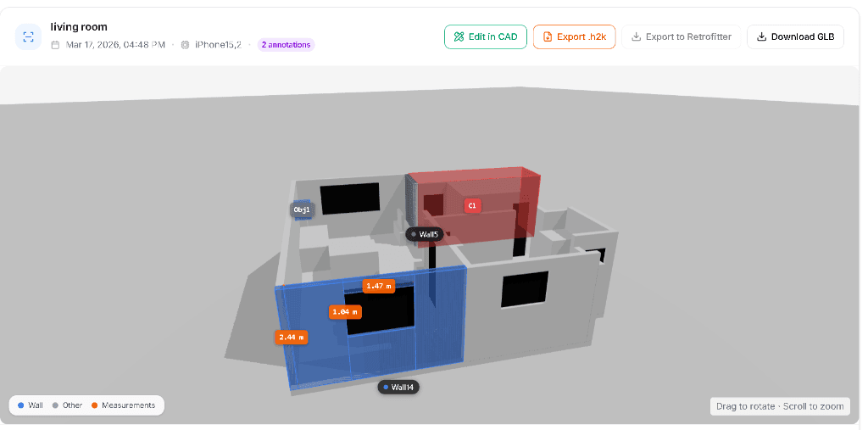
Task: Click the living room title text
Action: click(79, 27)
